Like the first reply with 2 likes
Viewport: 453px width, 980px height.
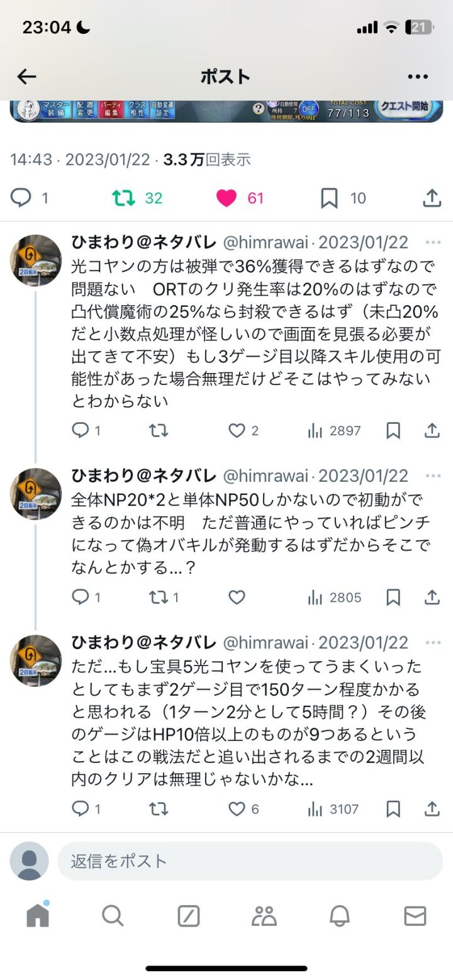[x=237, y=431]
